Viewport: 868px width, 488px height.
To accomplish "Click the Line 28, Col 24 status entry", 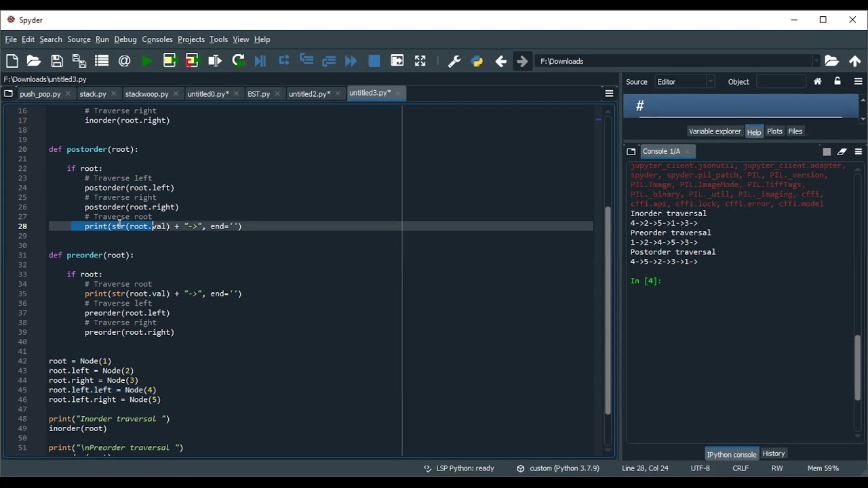I will [x=645, y=468].
